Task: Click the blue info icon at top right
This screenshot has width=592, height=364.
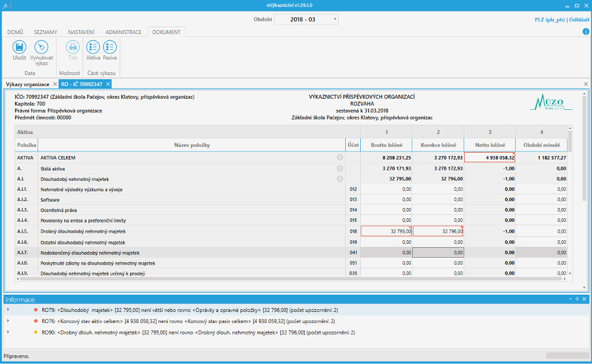Action: click(x=586, y=31)
